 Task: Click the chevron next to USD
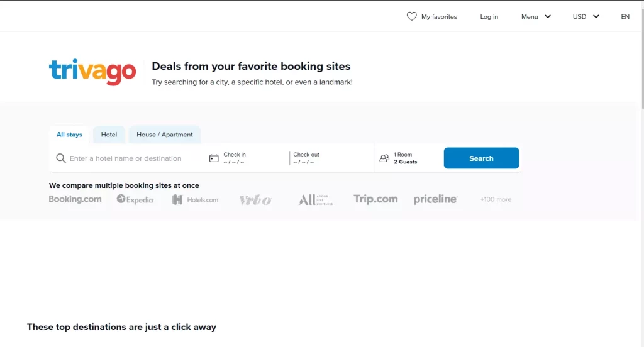pos(596,16)
